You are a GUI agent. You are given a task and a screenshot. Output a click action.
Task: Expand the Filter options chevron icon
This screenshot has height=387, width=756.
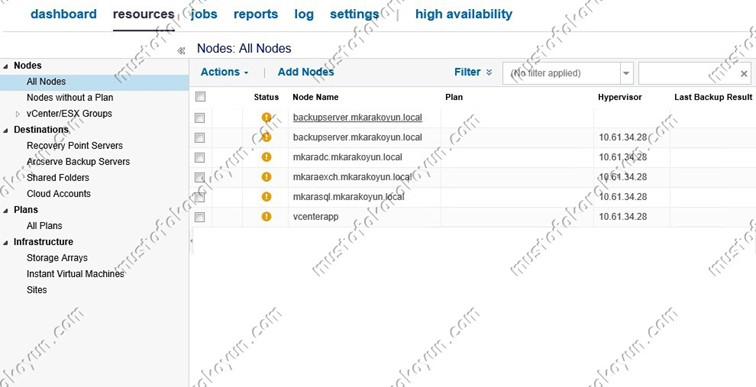(489, 72)
